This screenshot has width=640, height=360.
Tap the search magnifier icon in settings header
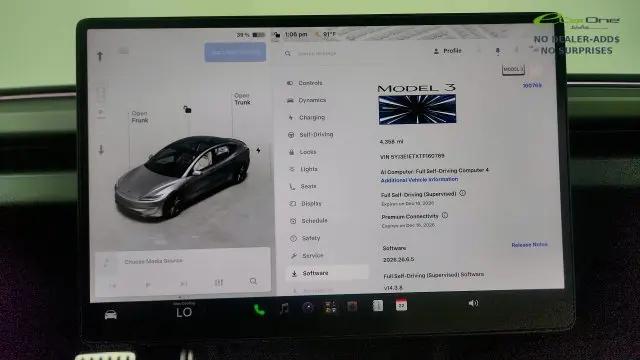pyautogui.click(x=288, y=53)
